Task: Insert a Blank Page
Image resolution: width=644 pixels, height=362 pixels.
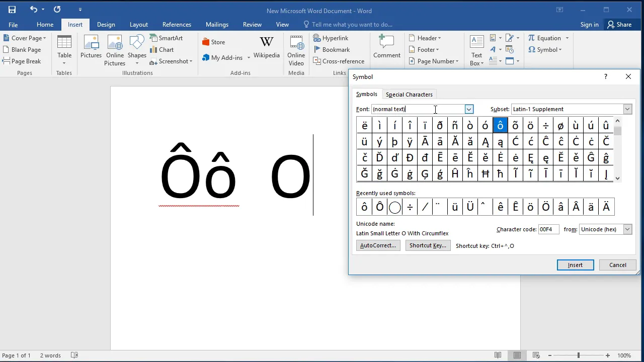Action: (x=22, y=50)
